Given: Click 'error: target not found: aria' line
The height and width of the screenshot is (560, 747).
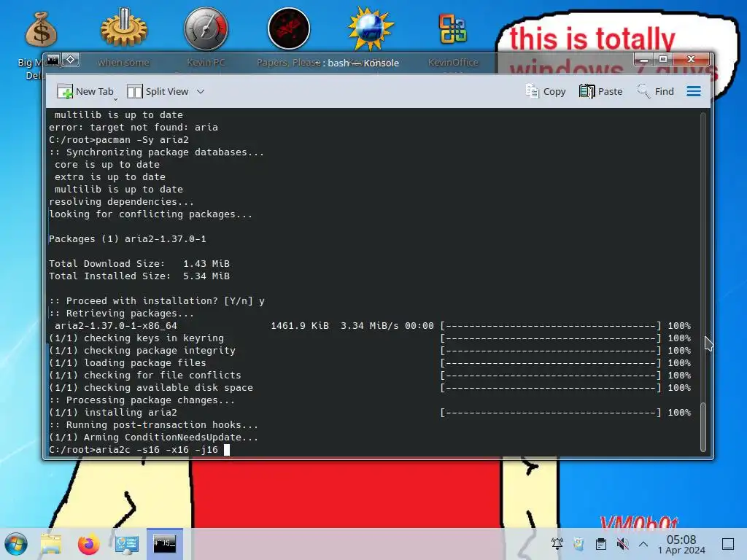Looking at the screenshot, I should (x=133, y=127).
